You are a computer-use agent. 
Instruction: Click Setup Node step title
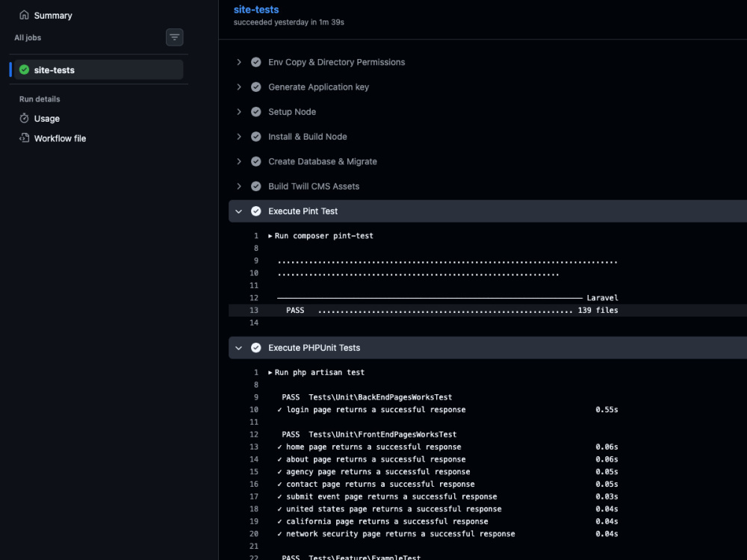click(292, 111)
